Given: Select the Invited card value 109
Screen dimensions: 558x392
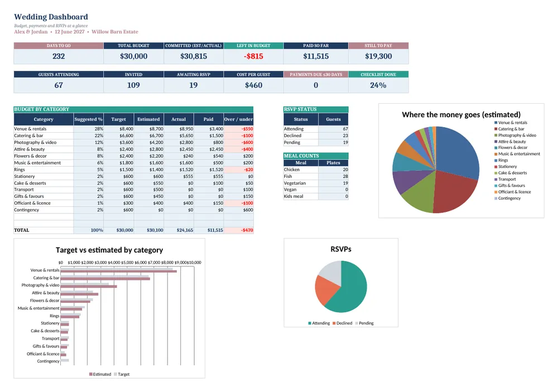Looking at the screenshot, I should [133, 85].
